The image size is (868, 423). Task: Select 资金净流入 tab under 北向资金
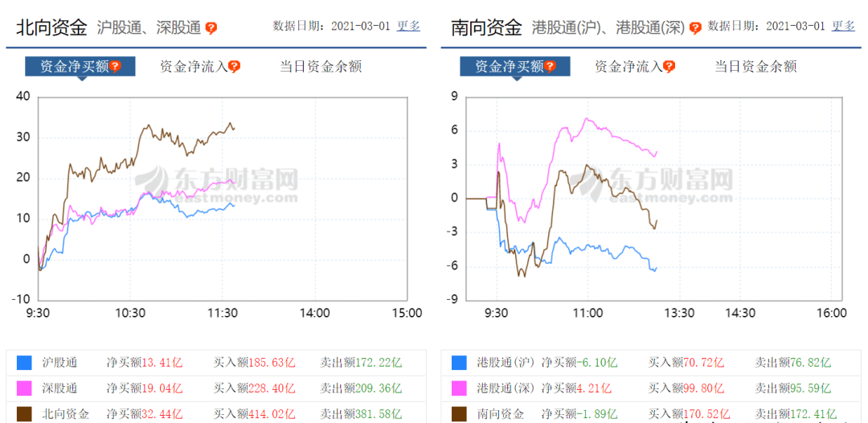point(194,67)
